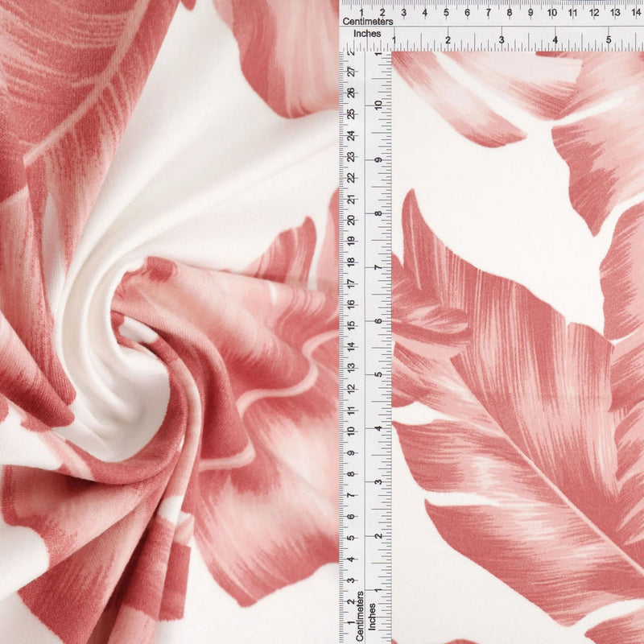The width and height of the screenshot is (644, 644).
Task: Click the "Centimeters" label on the horizontal ruler
Action: point(368,22)
